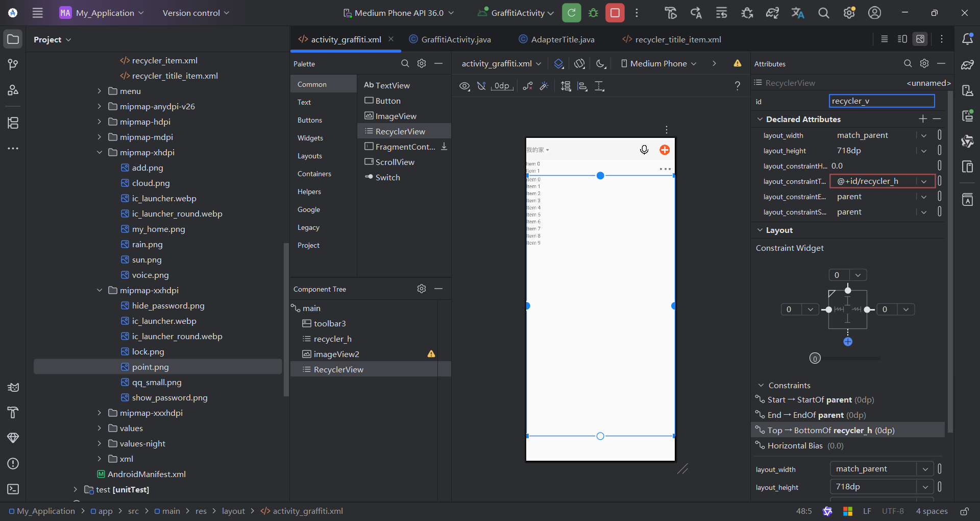Click the Debug bug icon
Image resolution: width=980 pixels, height=521 pixels.
pyautogui.click(x=593, y=13)
